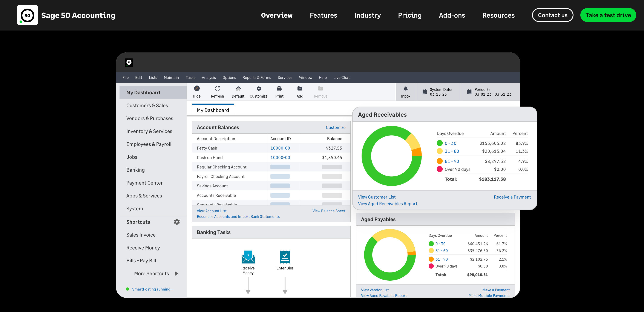Click the Remove toolbar icon
The height and width of the screenshot is (312, 644).
(320, 89)
